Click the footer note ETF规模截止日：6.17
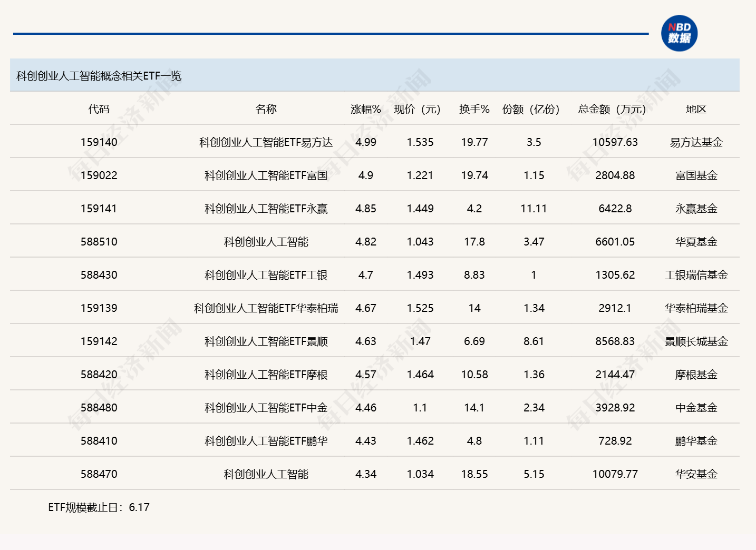The image size is (756, 550). tap(99, 507)
